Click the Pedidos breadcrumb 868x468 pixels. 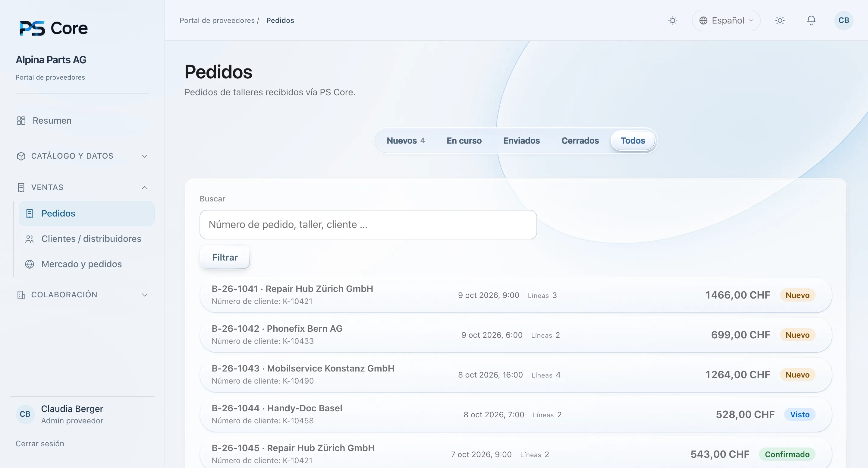click(280, 21)
